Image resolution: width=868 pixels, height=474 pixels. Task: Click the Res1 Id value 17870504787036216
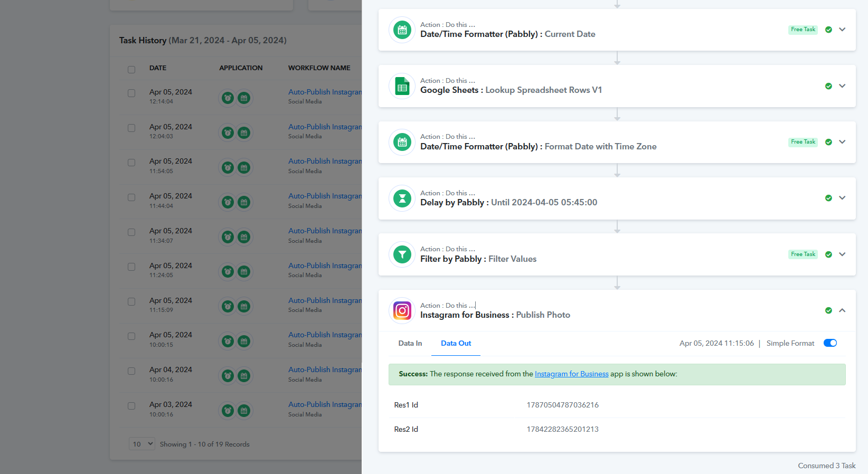point(562,405)
